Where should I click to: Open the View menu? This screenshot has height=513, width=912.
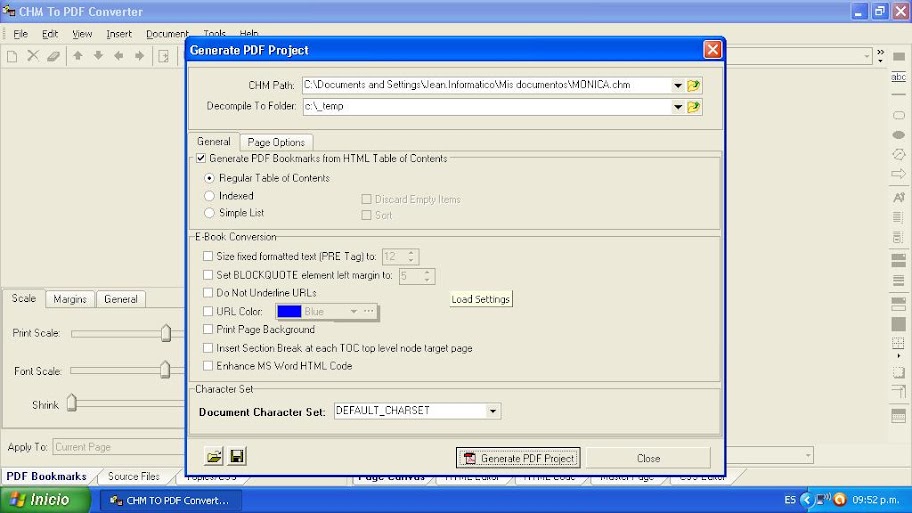pos(82,34)
